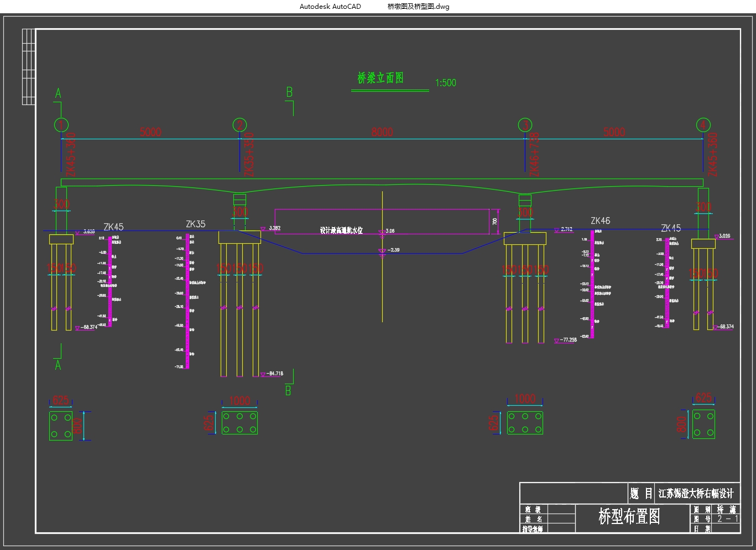Click the six-pile cap plan under 1000 left
Image resolution: width=756 pixels, height=550 pixels.
(x=239, y=423)
